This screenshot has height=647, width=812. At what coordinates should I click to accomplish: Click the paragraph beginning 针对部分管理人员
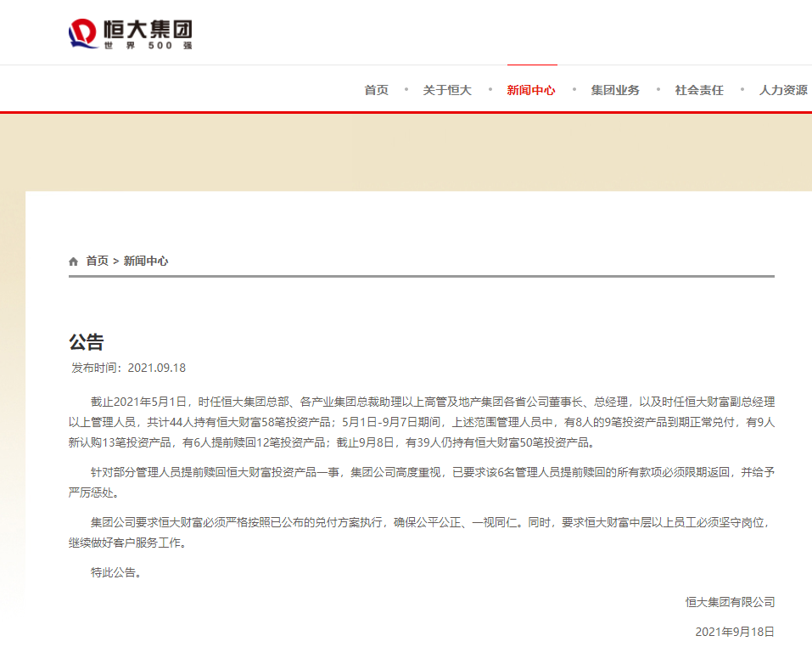[x=421, y=483]
